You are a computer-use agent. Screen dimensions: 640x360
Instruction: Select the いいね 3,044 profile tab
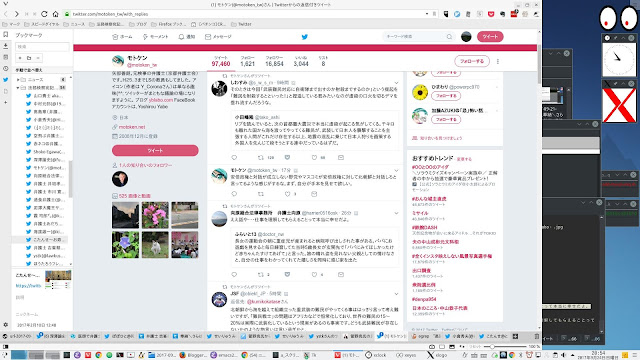[301, 61]
